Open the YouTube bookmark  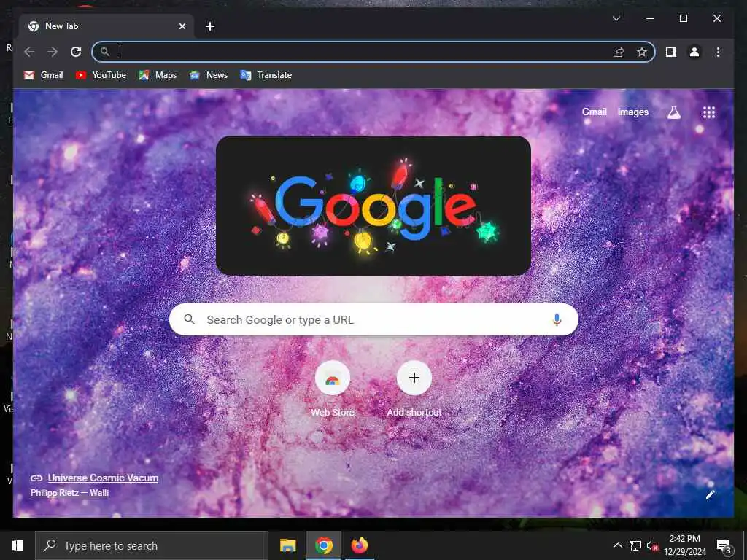(101, 75)
